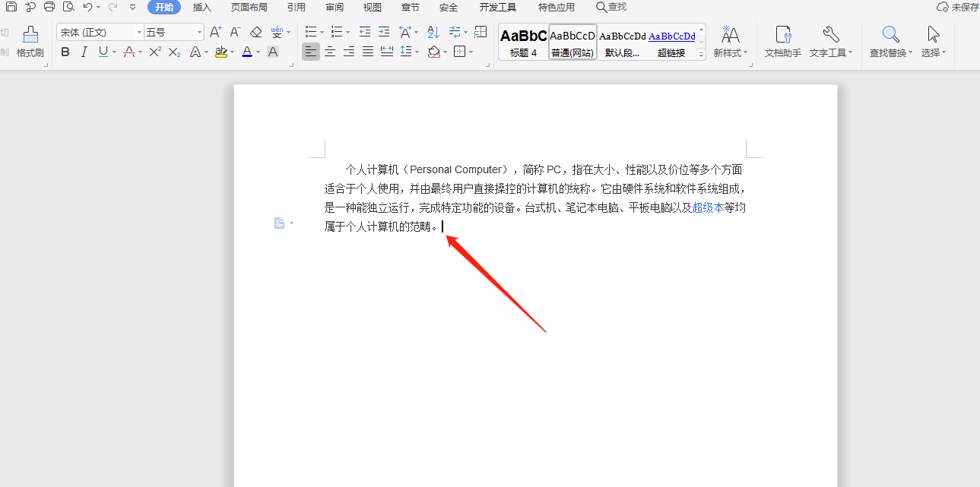This screenshot has width=980, height=487.
Task: Click the increase font size icon
Action: coord(216,32)
